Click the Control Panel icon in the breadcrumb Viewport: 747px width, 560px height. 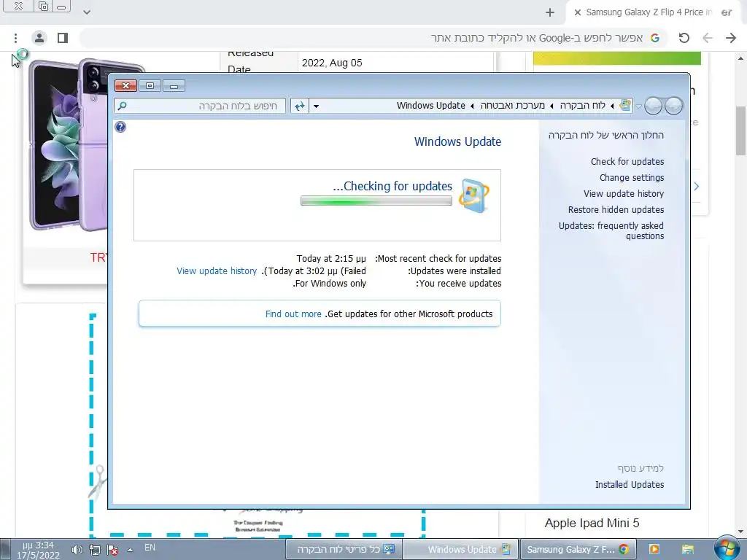(x=625, y=105)
